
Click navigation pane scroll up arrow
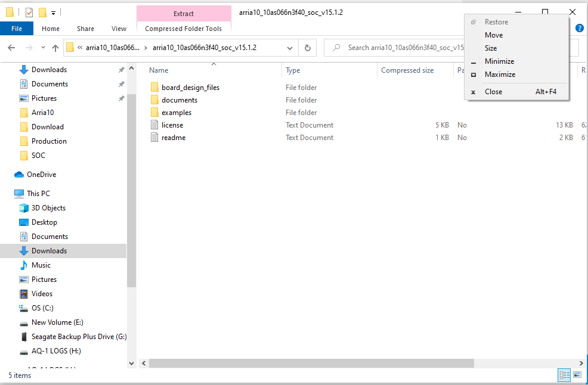click(x=131, y=68)
